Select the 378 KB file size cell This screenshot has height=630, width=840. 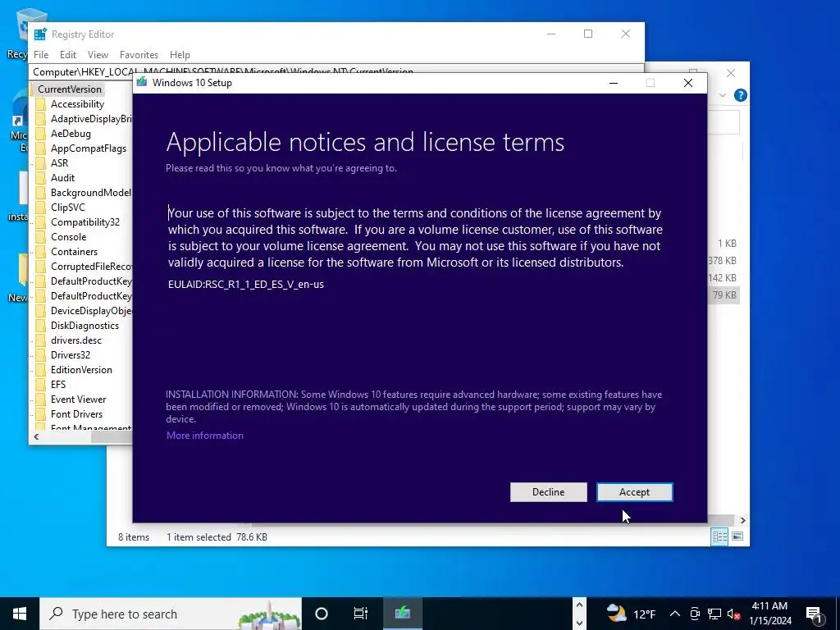coord(722,260)
